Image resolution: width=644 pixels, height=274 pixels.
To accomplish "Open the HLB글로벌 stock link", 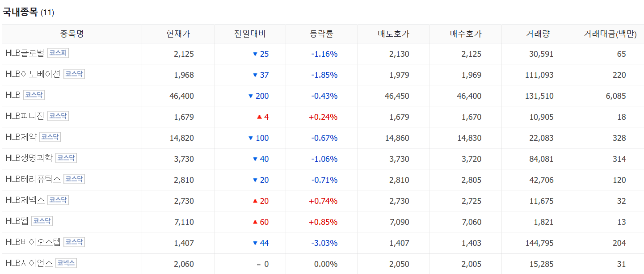I will coord(25,54).
